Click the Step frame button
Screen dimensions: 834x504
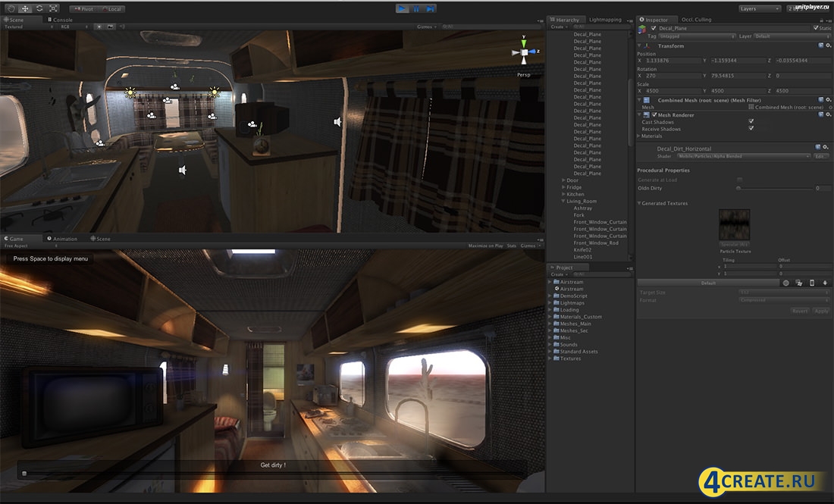[x=430, y=8]
